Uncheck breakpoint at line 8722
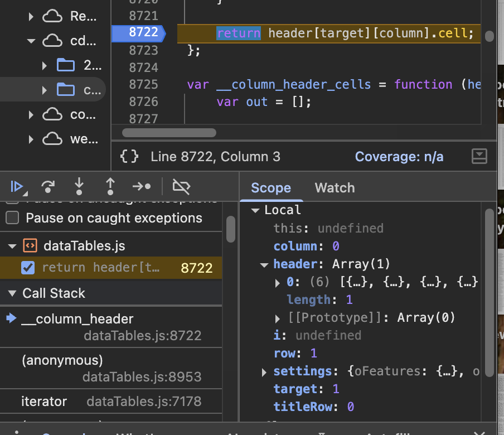504x435 pixels. pyautogui.click(x=28, y=268)
